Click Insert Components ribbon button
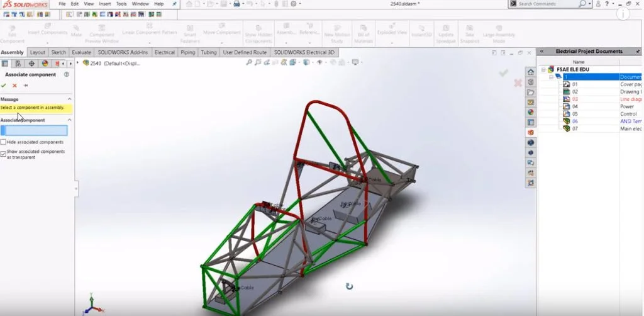Viewport: 644px width, 316px height. tap(48, 31)
